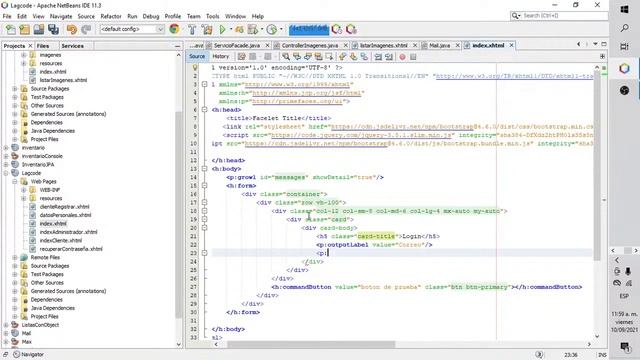
Task: Expand Remote Files node
Action: pyautogui.click(x=15, y=258)
